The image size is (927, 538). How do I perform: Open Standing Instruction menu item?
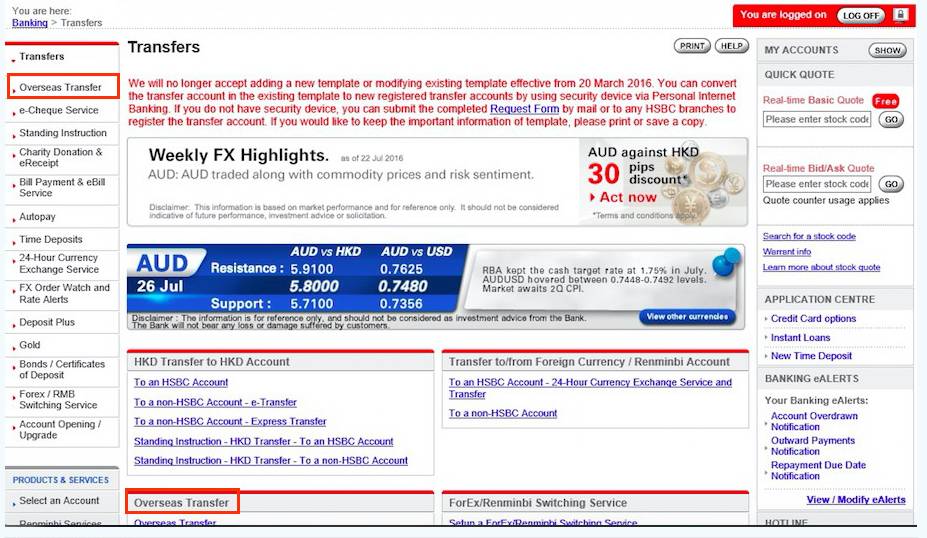click(63, 133)
